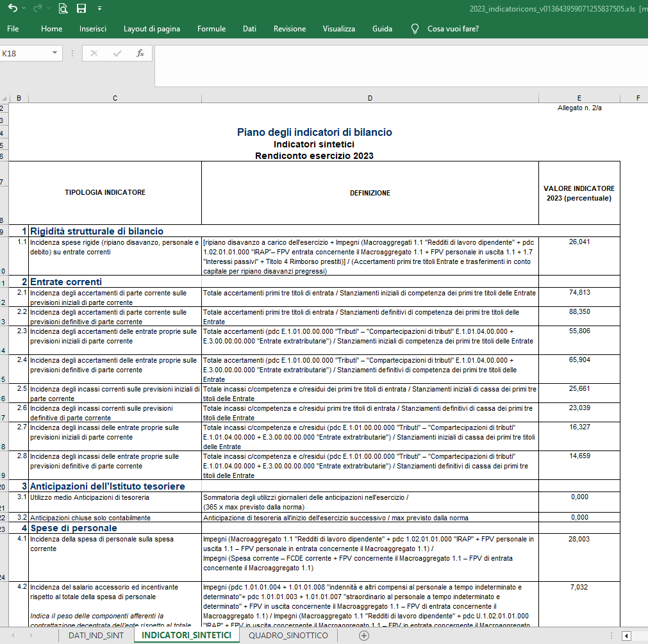The width and height of the screenshot is (648, 644).
Task: Click the value 16,327
Action: [579, 427]
